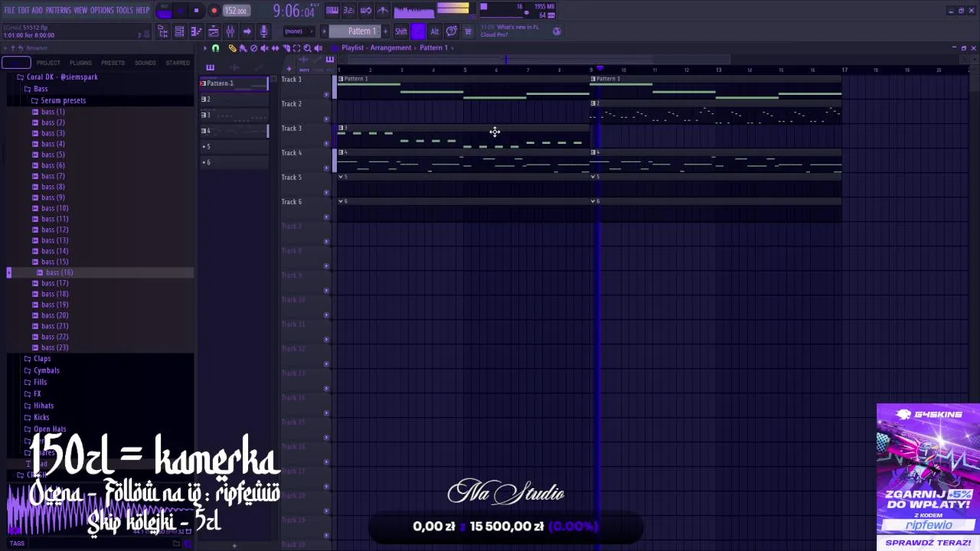The image size is (980, 551).
Task: Open the PATTERNS menu
Action: coord(58,10)
